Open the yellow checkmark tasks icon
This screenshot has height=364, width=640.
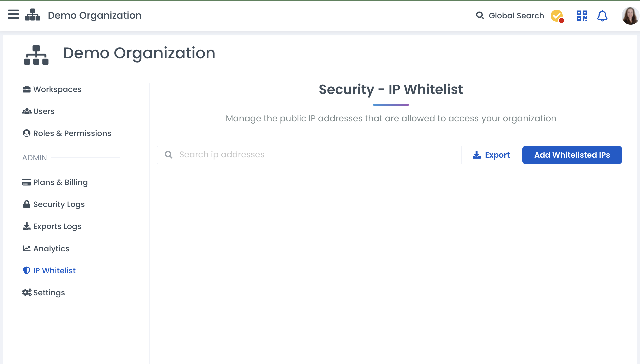pos(557,16)
